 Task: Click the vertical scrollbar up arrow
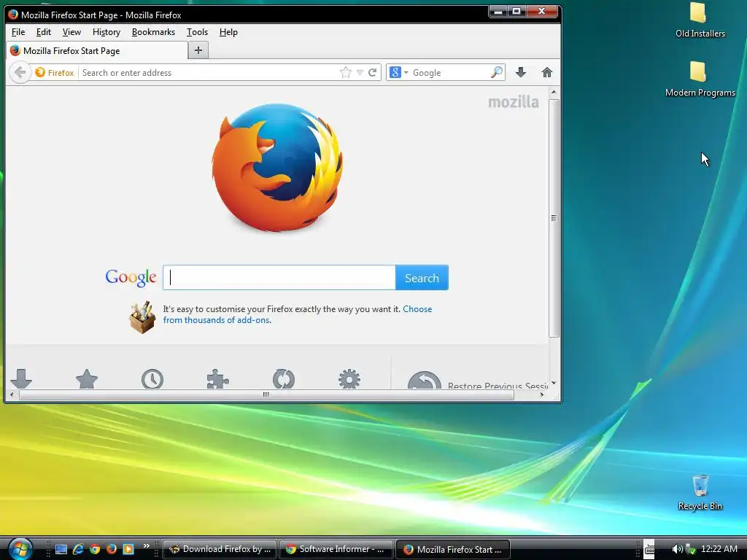[x=554, y=91]
